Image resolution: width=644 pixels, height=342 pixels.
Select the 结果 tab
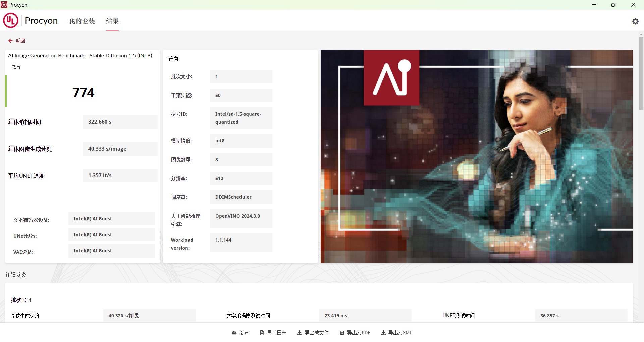[112, 21]
